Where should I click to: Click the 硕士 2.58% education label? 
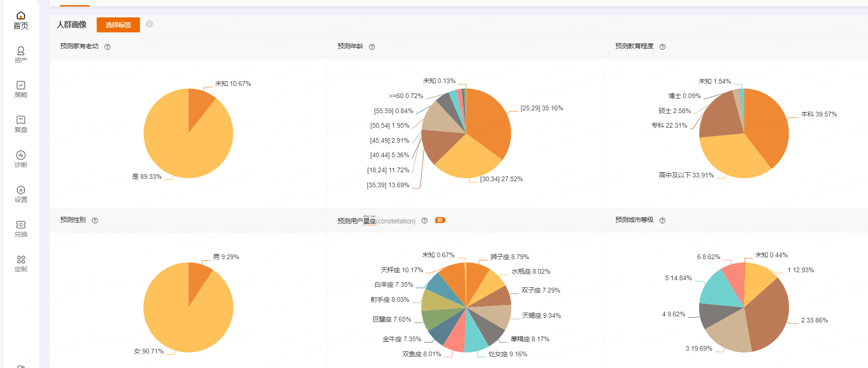(675, 111)
